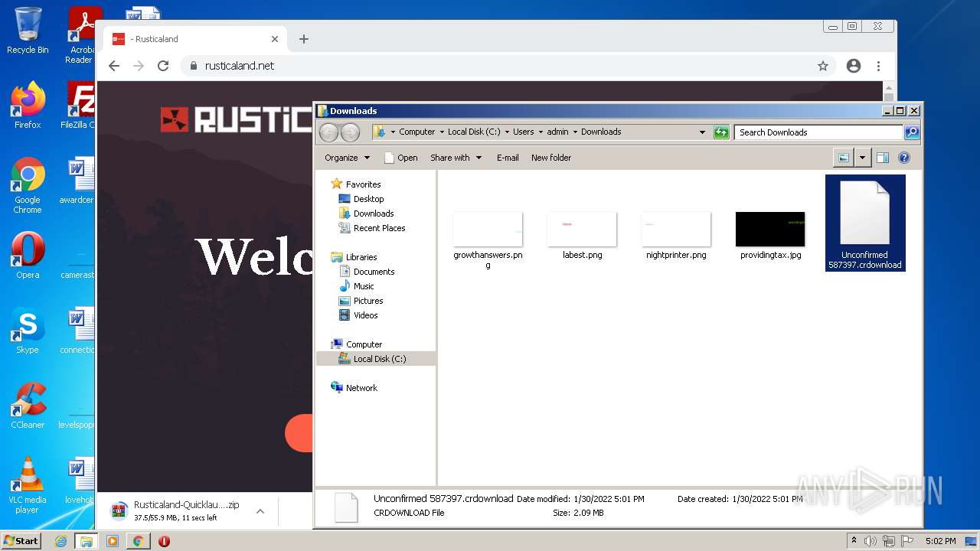Screen dimensions: 980x551
Task: Select providingtax.jpg file
Action: tap(770, 236)
